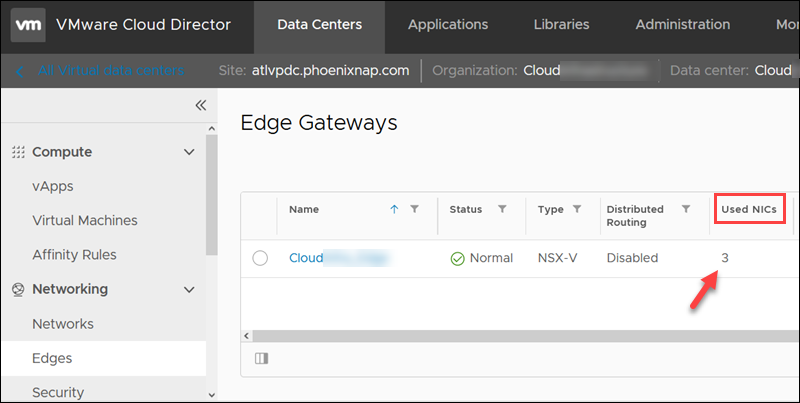Screen dimensions: 800x403
Task: Return to All Virtual data centers
Action: coord(111,70)
